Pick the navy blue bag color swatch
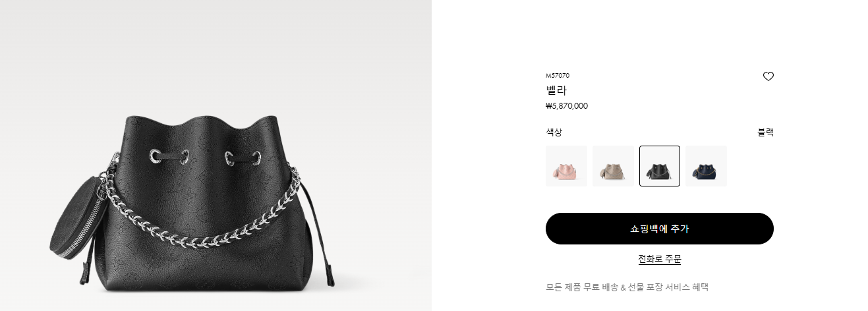Image resolution: width=868 pixels, height=311 pixels. click(x=706, y=166)
